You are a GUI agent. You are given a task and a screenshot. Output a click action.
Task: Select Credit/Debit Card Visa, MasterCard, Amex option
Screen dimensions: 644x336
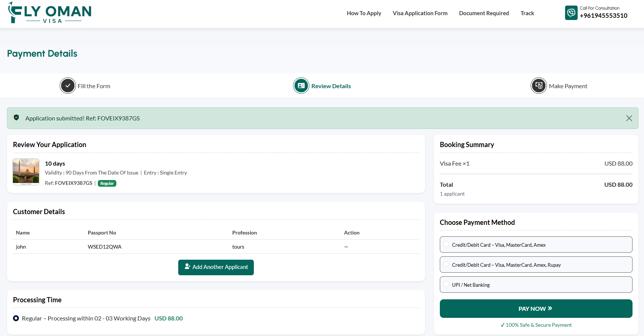pyautogui.click(x=536, y=244)
